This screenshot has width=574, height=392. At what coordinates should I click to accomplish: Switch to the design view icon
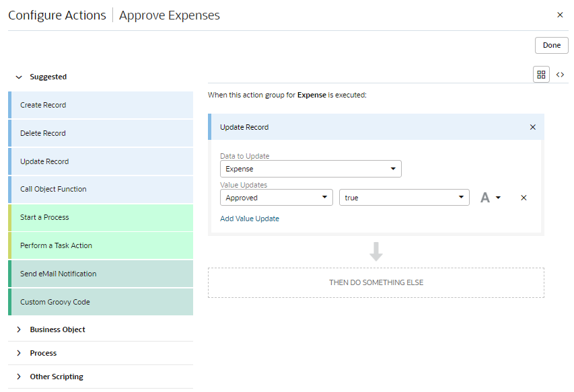click(x=541, y=75)
